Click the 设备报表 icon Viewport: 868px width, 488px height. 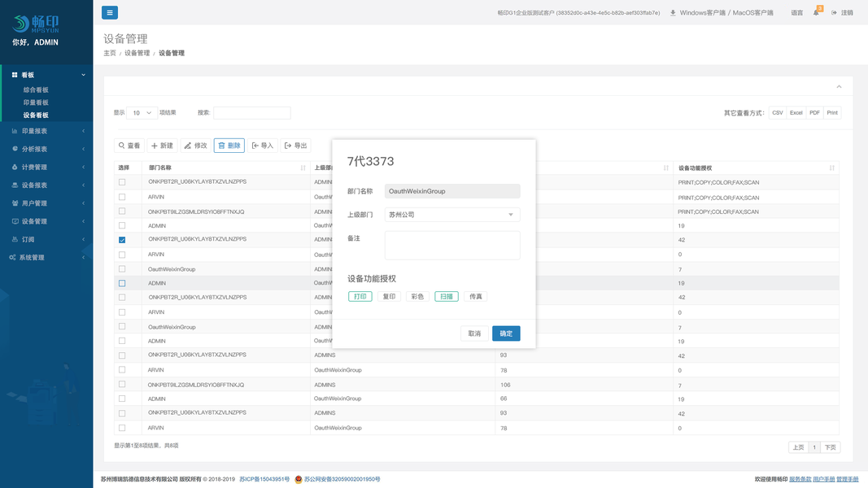coord(15,185)
